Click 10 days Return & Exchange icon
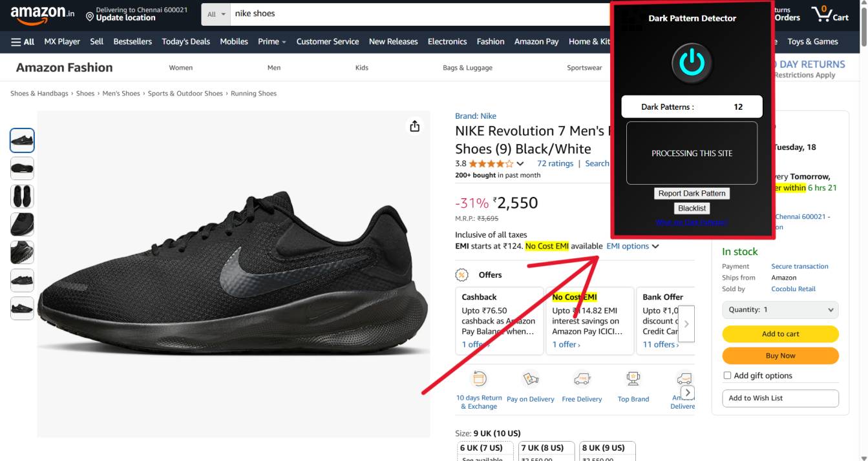The width and height of the screenshot is (868, 461). click(479, 378)
